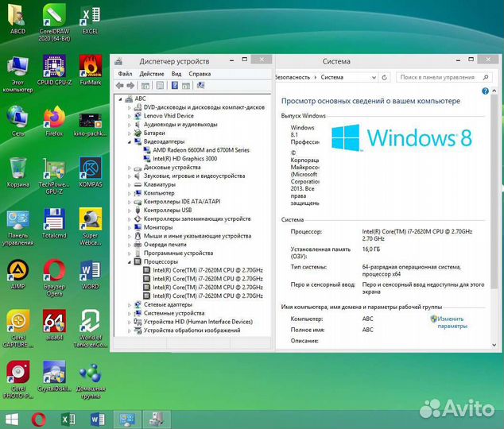Click the Поиск в панели управления field
This screenshot has width=504, height=429.
pos(444,77)
